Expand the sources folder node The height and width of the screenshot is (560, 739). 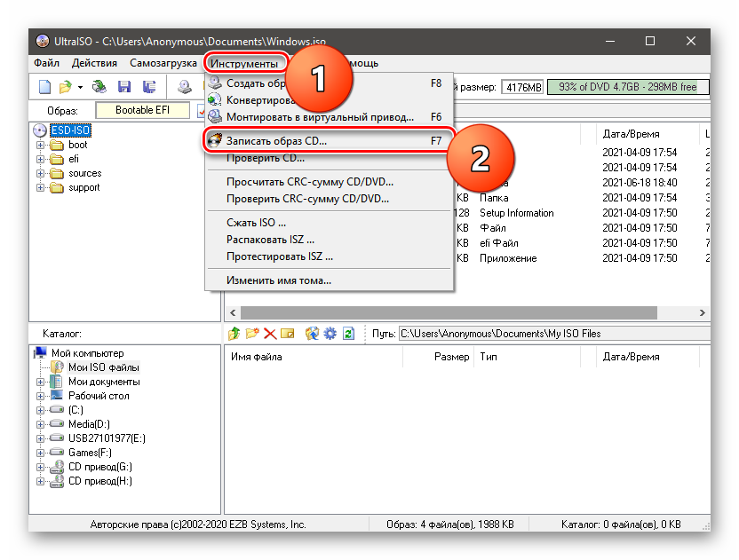click(x=41, y=173)
